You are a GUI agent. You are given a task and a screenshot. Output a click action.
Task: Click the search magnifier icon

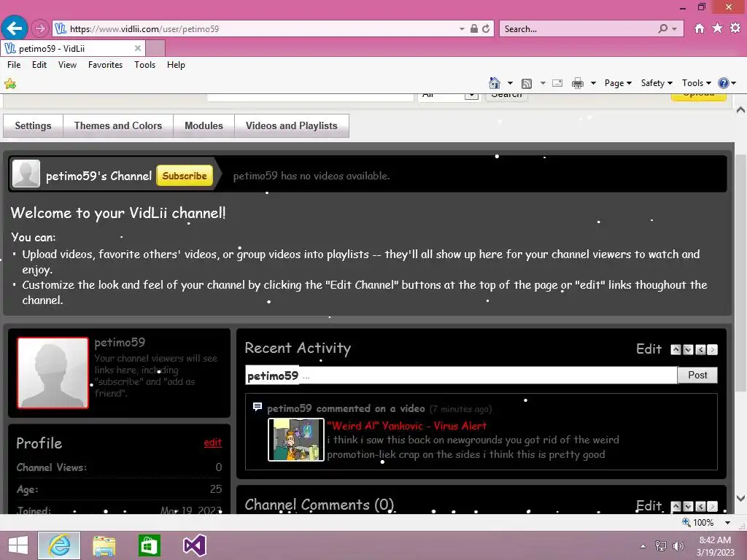click(662, 28)
